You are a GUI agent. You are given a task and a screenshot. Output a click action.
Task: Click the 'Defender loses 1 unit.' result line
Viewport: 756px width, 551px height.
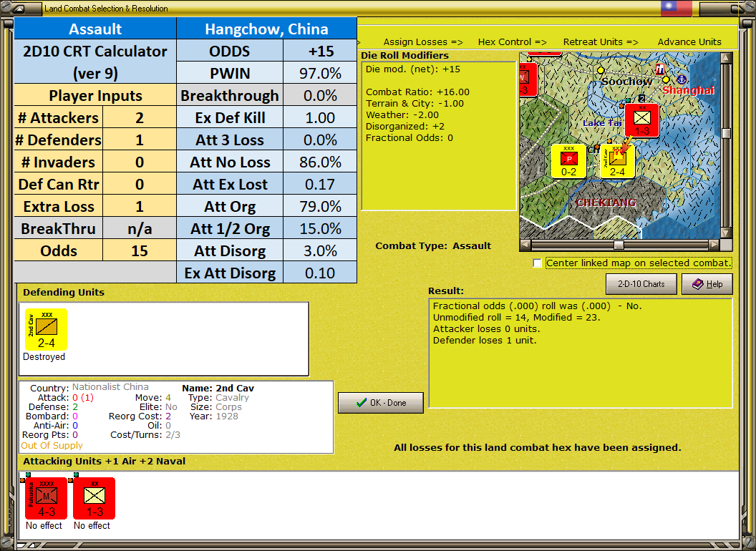[485, 341]
